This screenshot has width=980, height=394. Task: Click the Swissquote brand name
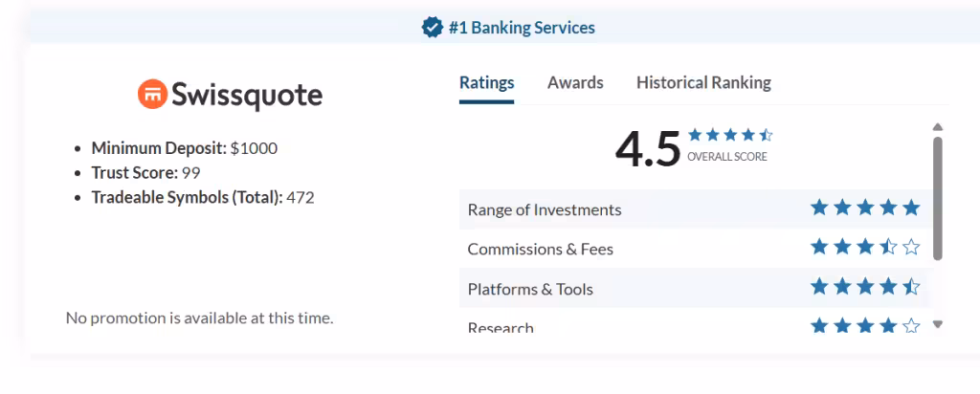pos(247,96)
